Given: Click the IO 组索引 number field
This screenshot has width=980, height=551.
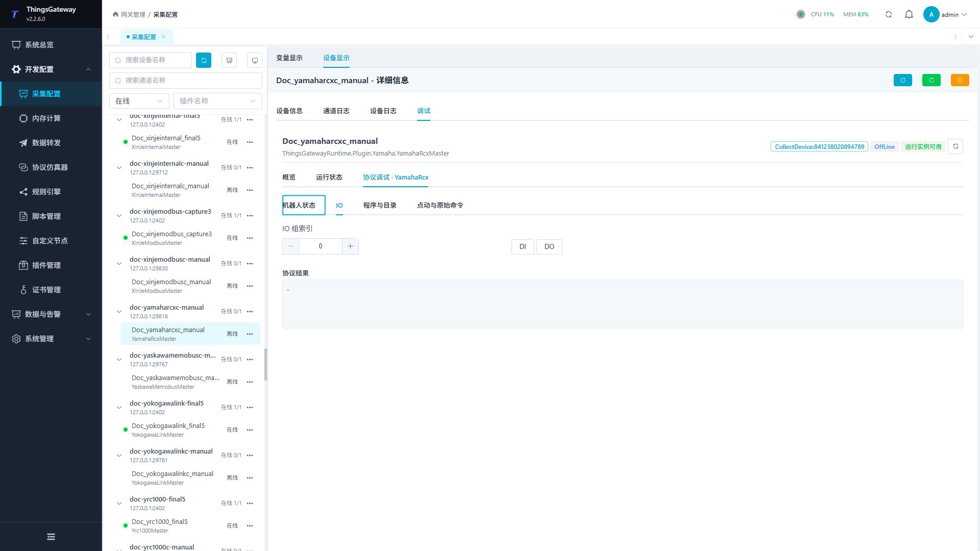Looking at the screenshot, I should 321,246.
